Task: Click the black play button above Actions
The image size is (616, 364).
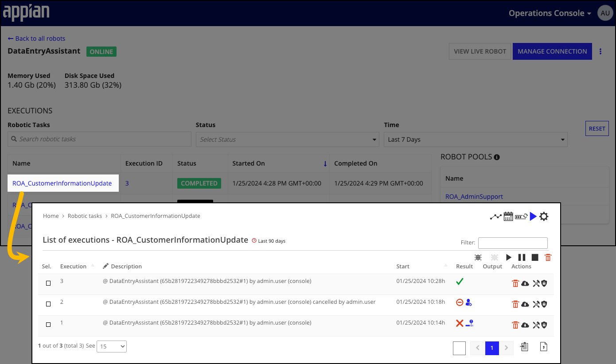Action: tap(509, 257)
